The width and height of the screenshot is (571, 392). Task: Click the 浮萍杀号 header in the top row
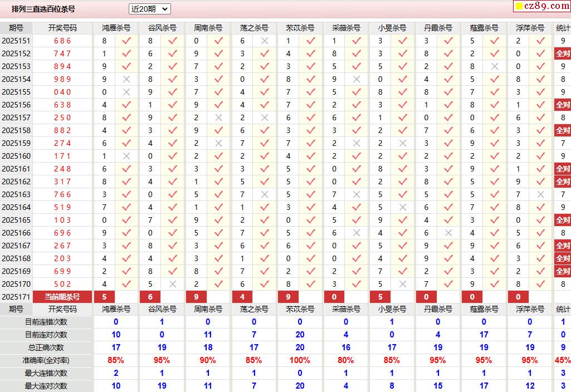(530, 28)
